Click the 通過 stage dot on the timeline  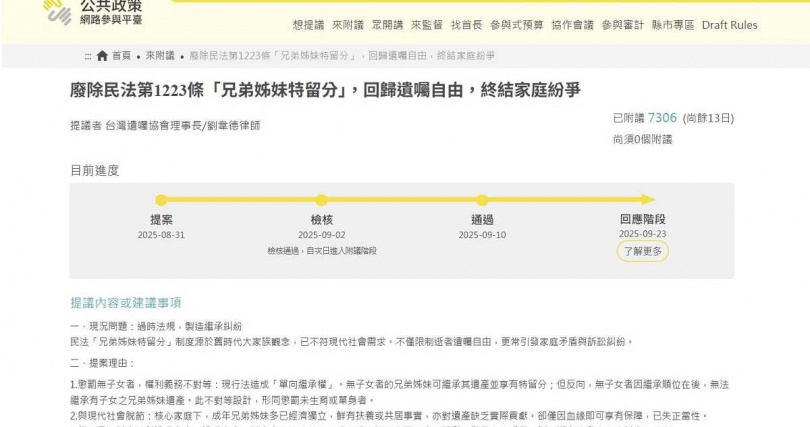[482, 200]
